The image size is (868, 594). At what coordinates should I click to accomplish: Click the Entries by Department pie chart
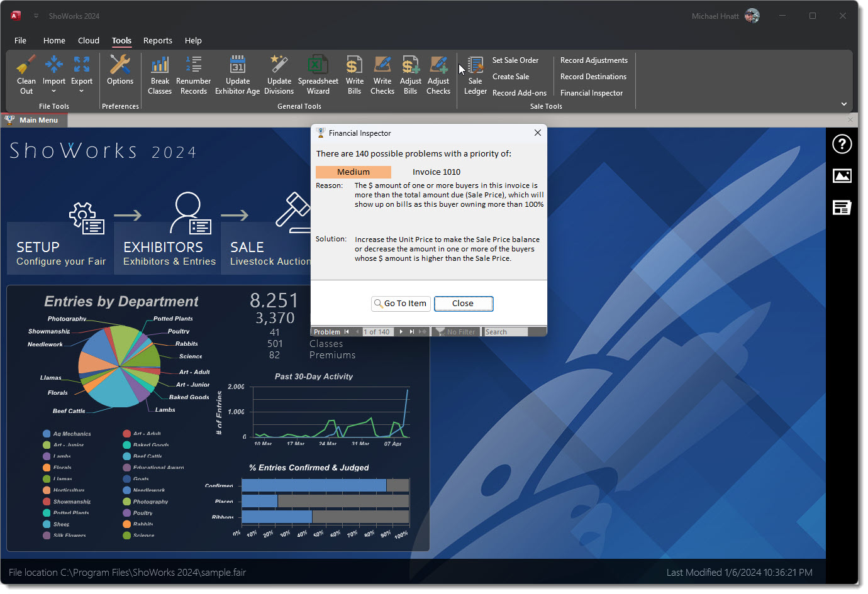[120, 366]
